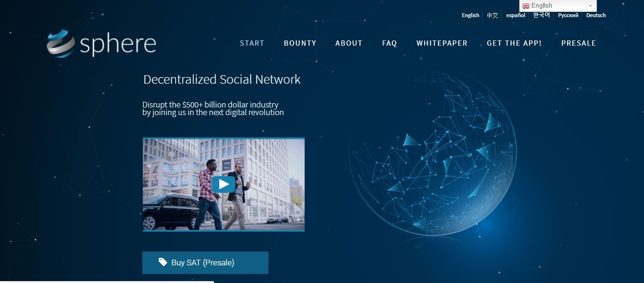Viewport: 644px width, 283px height.
Task: Open the ABOUT section
Action: 349,43
